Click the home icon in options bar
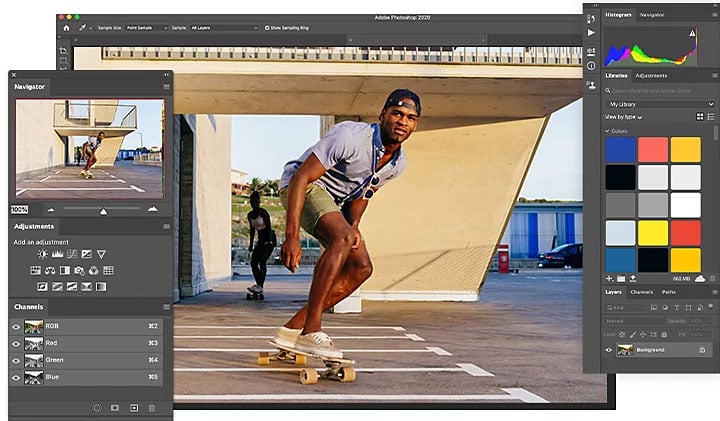 66,28
